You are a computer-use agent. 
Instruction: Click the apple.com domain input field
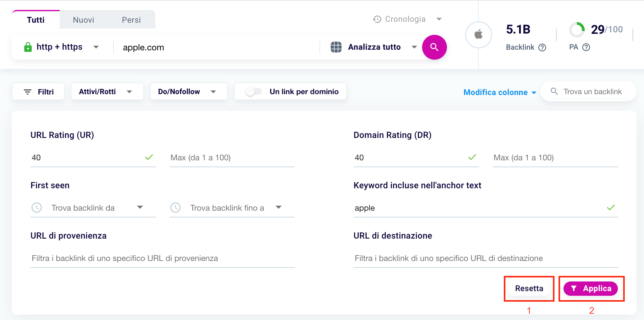[x=217, y=47]
